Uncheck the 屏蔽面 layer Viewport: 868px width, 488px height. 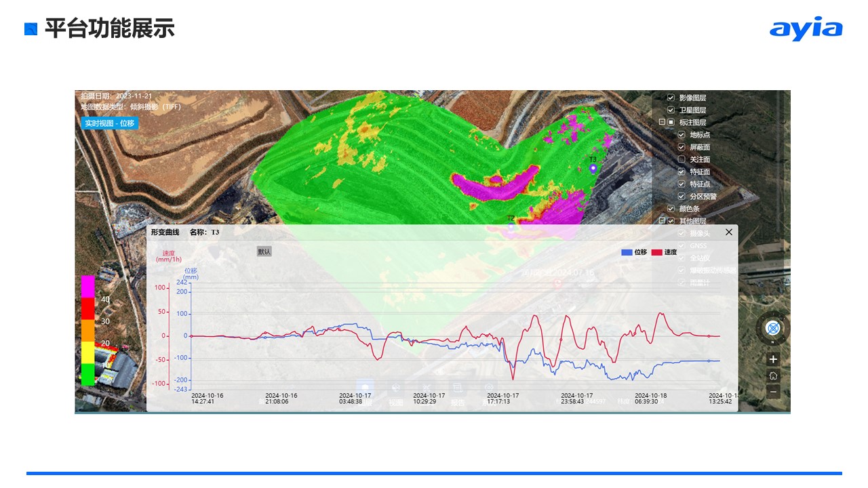point(682,147)
